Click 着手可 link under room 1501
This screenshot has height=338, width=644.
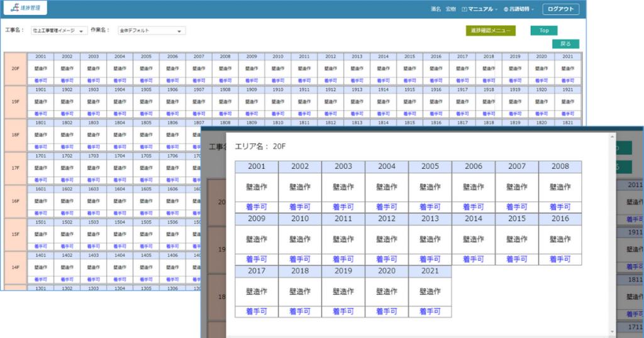[41, 246]
